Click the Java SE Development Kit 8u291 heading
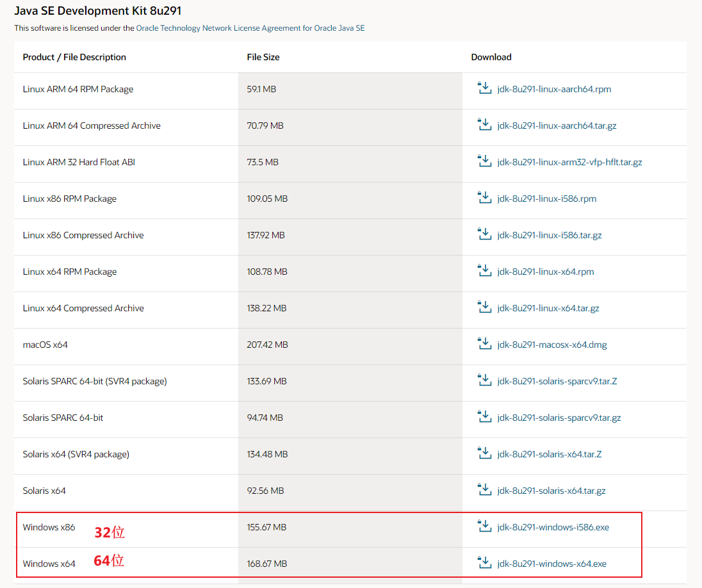The height and width of the screenshot is (588, 702). tap(98, 11)
